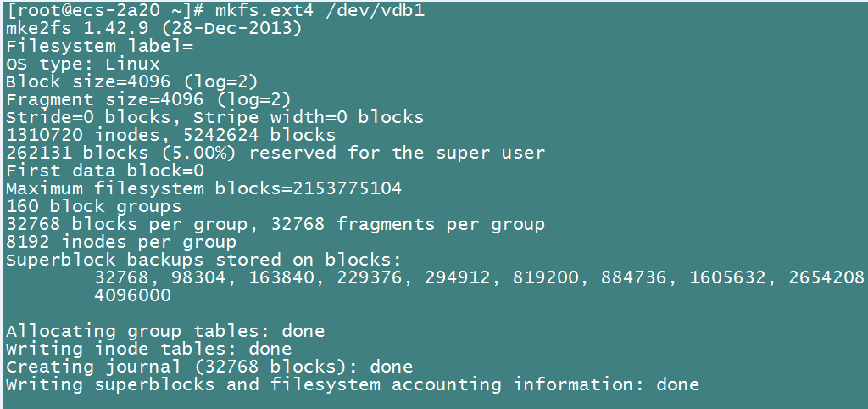The width and height of the screenshot is (868, 409).
Task: Click the 8192 inodes per group line
Action: point(121,242)
